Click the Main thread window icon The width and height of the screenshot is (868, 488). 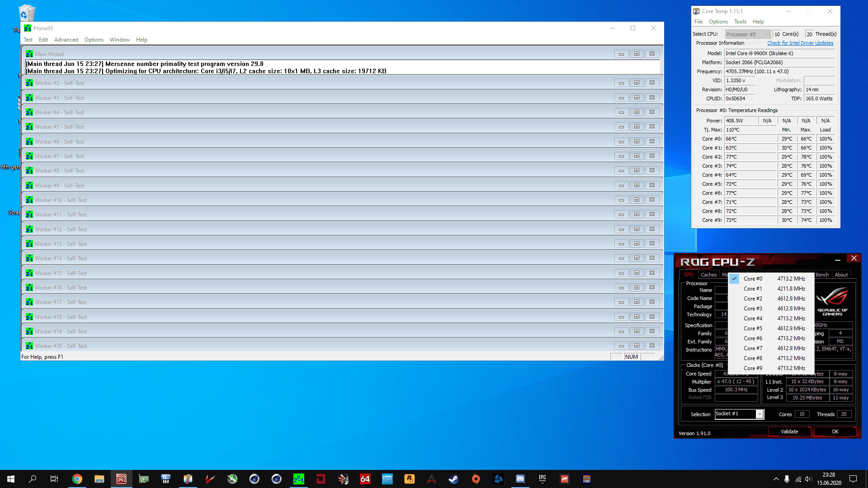(29, 54)
